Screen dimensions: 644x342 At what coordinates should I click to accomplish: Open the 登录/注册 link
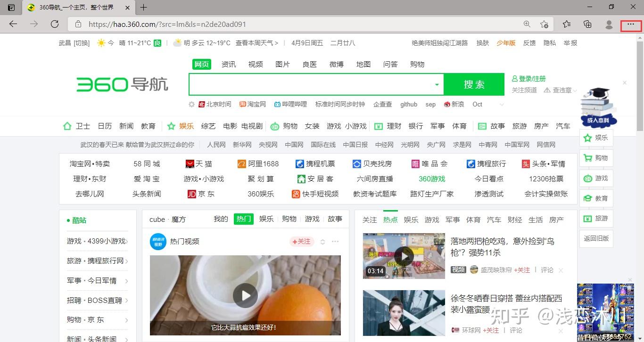click(x=532, y=78)
